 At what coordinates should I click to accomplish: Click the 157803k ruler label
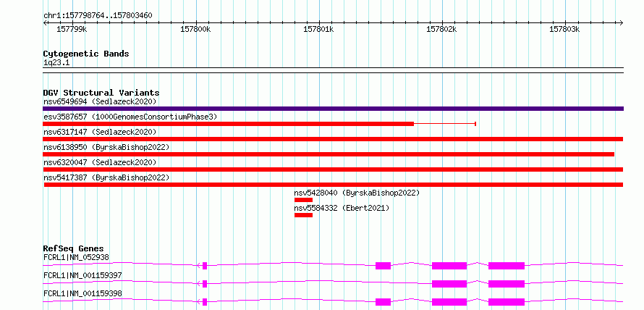pyautogui.click(x=564, y=29)
